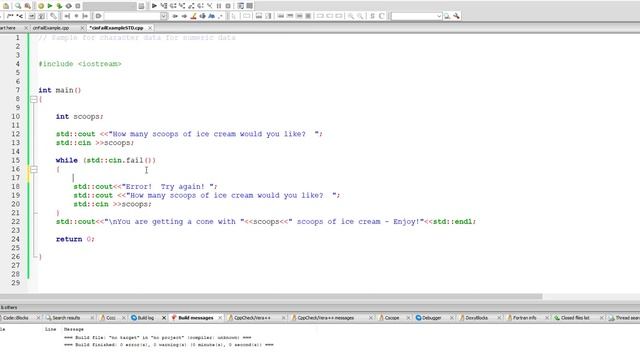Start debugging with the black play arrow
Screen dimensions: 640x360
point(154,6)
